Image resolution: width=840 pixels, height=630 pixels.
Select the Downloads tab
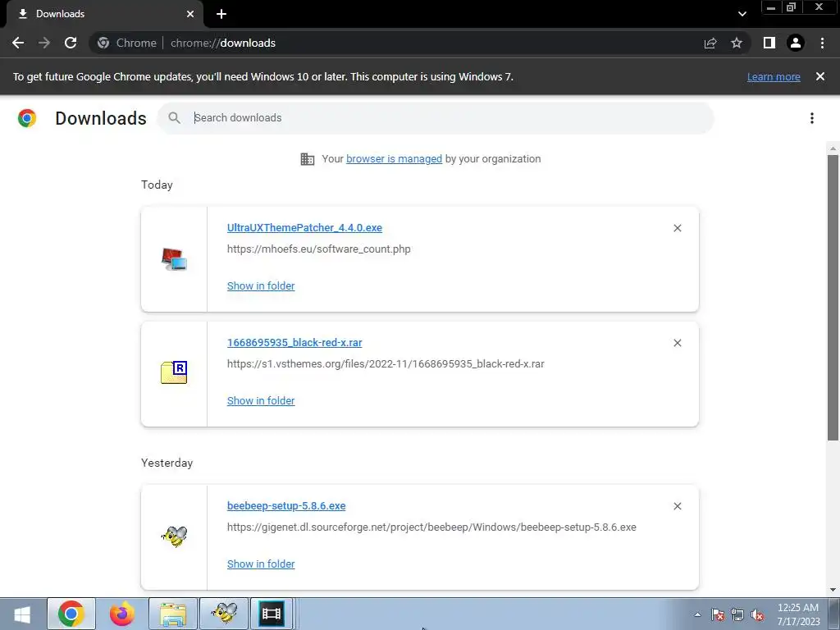[104, 14]
